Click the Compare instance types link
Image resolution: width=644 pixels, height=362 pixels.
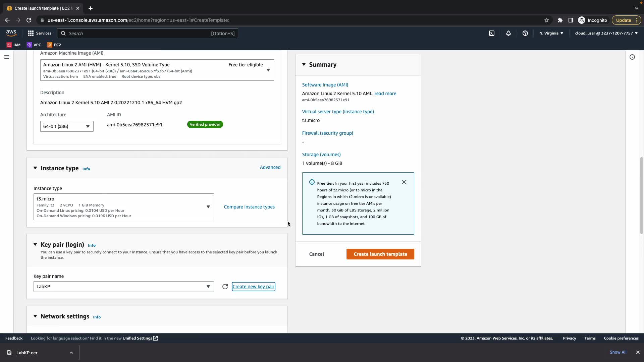click(x=249, y=207)
